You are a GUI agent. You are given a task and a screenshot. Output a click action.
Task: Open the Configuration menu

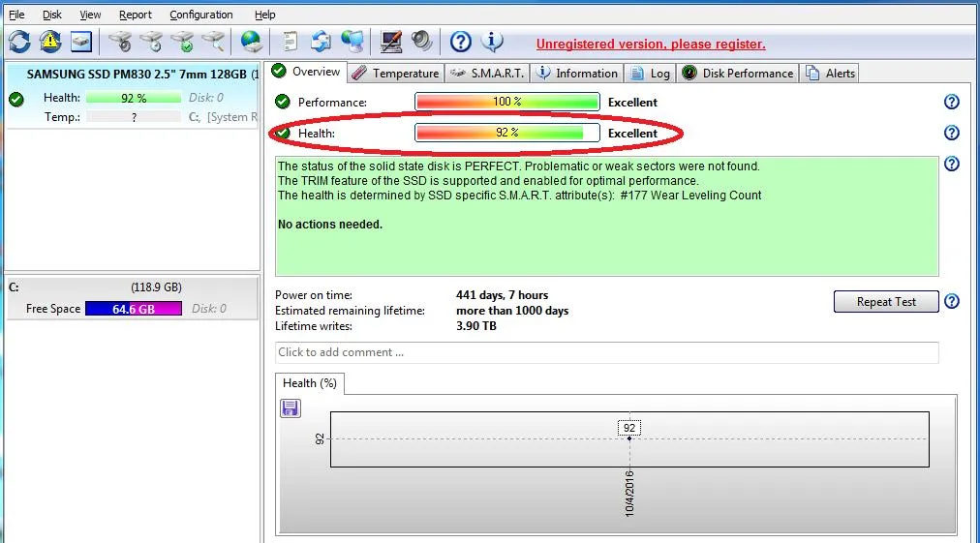[x=200, y=15]
